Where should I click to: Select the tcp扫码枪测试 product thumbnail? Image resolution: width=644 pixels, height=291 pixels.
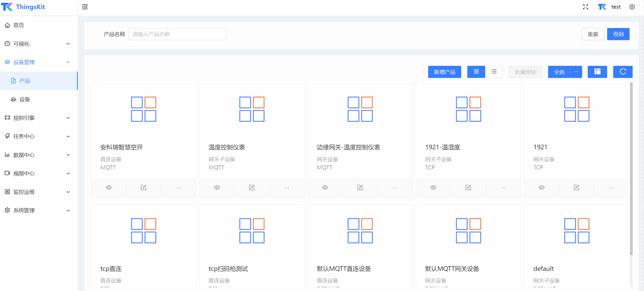click(252, 231)
